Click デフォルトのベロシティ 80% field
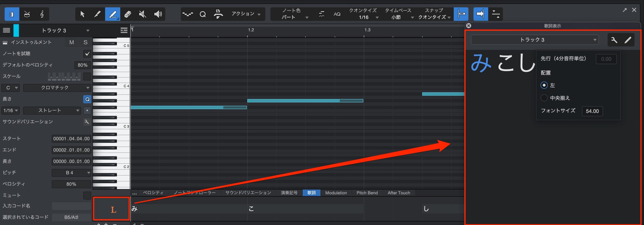Screen dimensions: 644x225 83,65
